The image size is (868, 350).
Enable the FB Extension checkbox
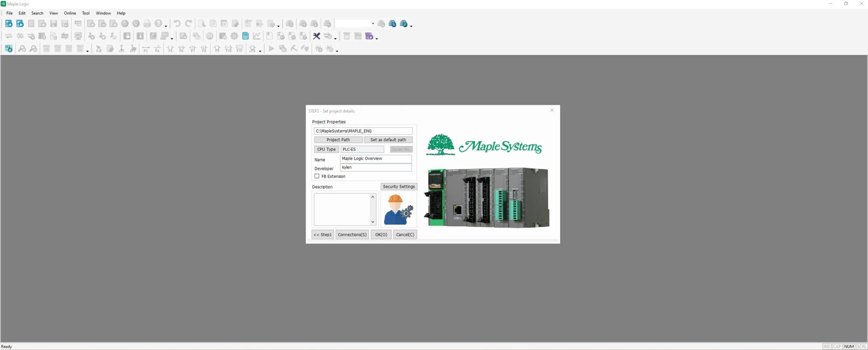pyautogui.click(x=317, y=176)
